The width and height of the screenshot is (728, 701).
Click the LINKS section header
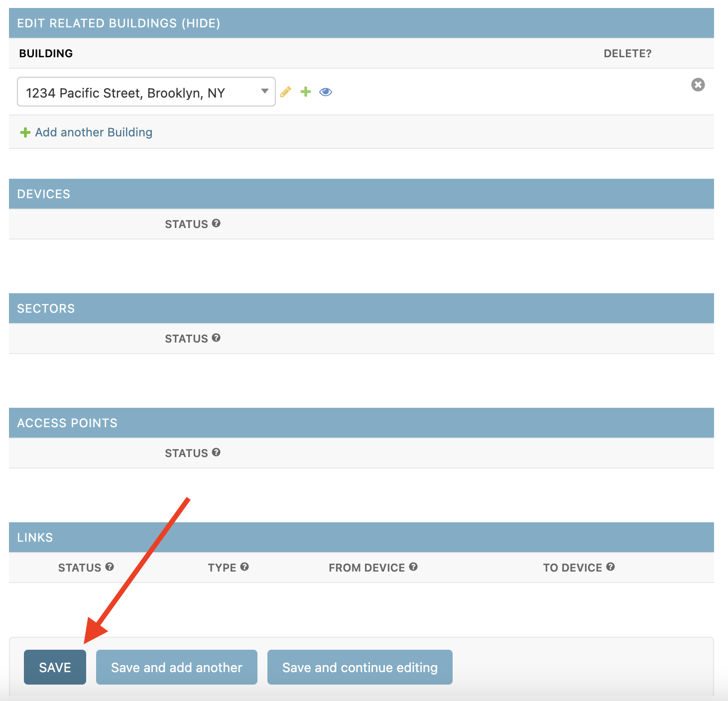click(x=362, y=537)
